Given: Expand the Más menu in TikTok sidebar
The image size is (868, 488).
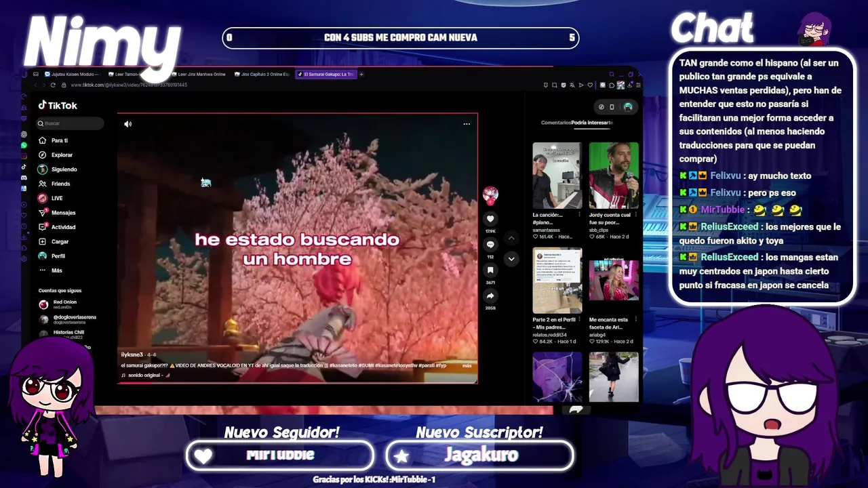Looking at the screenshot, I should [56, 270].
